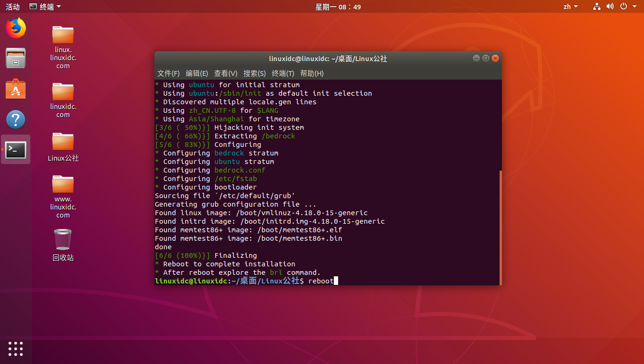Select the 回收站 trash icon
Screen dimensions: 644x364
[x=63, y=240]
